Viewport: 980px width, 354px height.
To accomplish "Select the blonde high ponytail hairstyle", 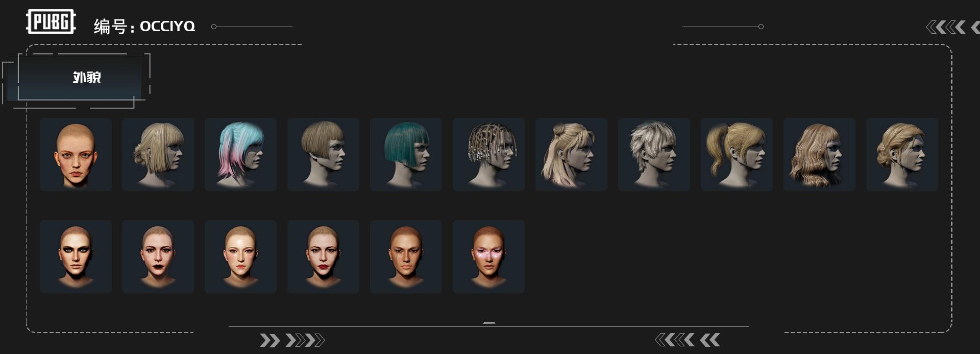I will (x=737, y=154).
